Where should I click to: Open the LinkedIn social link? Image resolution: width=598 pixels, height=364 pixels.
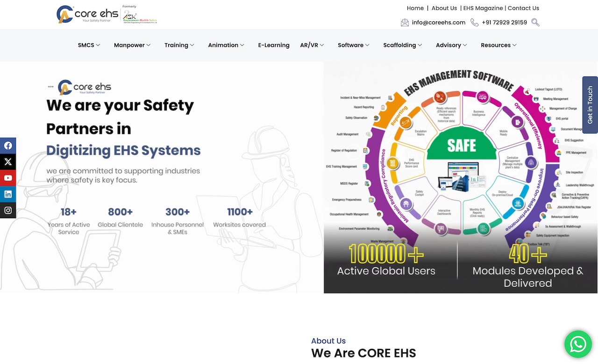pos(8,194)
